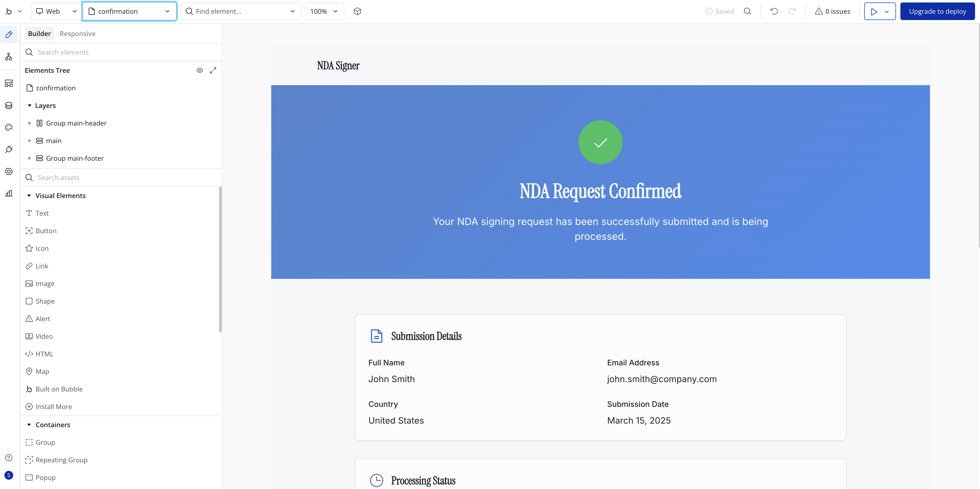
Task: Select the March 15, 2025 date text
Action: click(639, 420)
